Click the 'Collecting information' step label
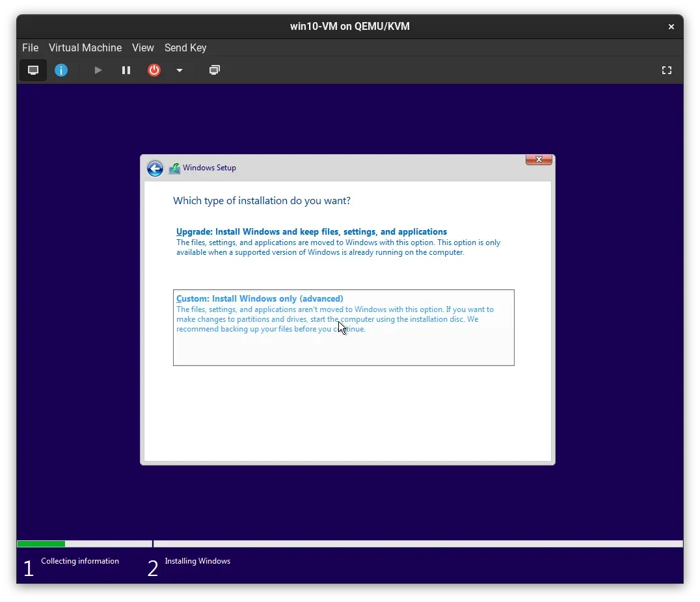 80,561
